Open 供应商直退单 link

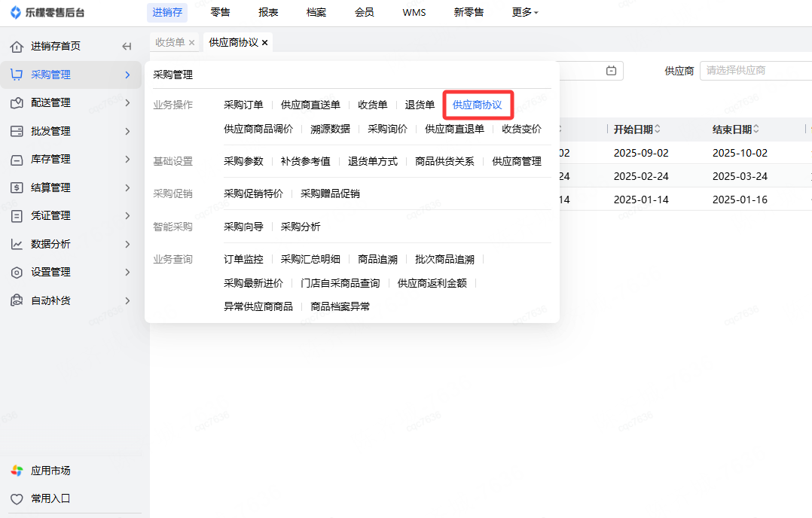[455, 129]
